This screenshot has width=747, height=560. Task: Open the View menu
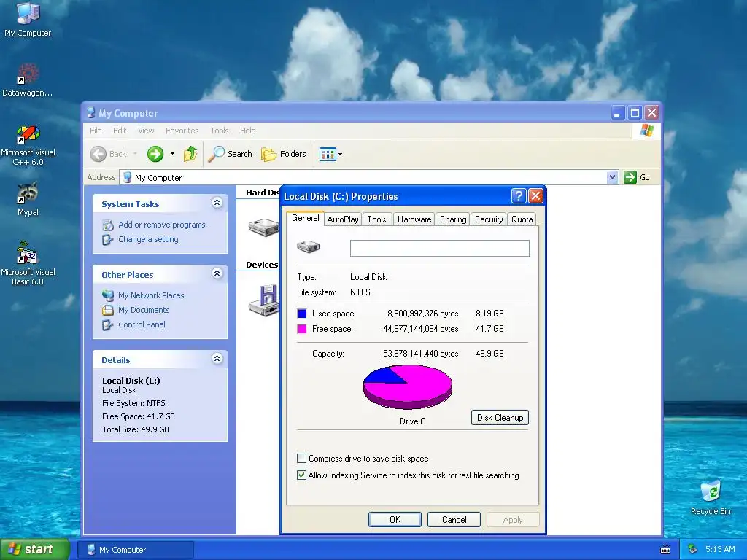[146, 131]
